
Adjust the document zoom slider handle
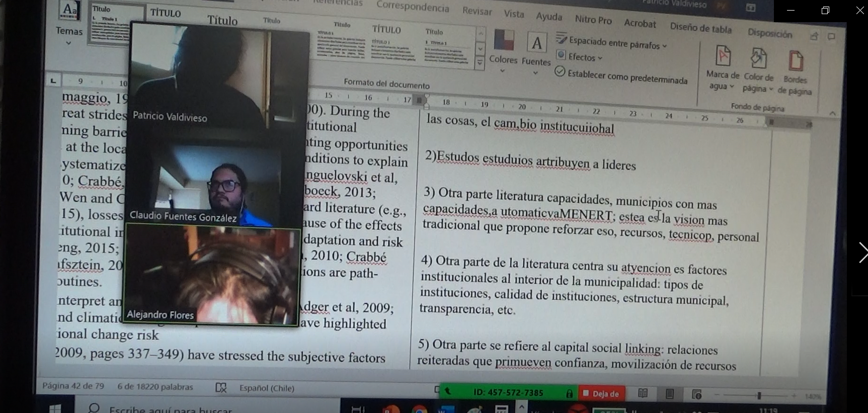click(x=759, y=396)
